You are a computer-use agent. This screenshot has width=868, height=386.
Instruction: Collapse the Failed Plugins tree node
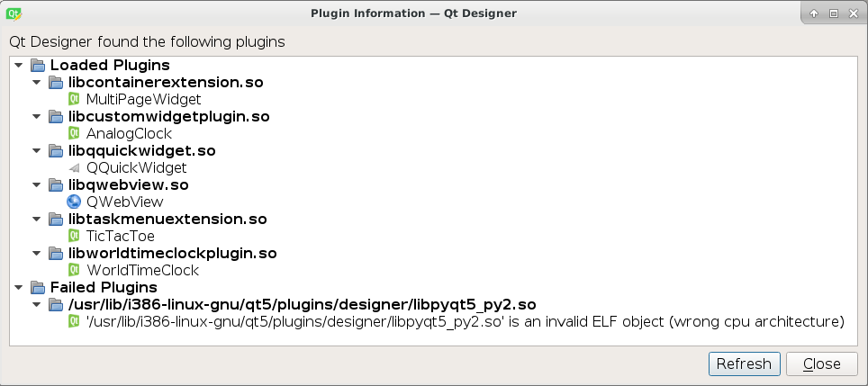pos(18,288)
